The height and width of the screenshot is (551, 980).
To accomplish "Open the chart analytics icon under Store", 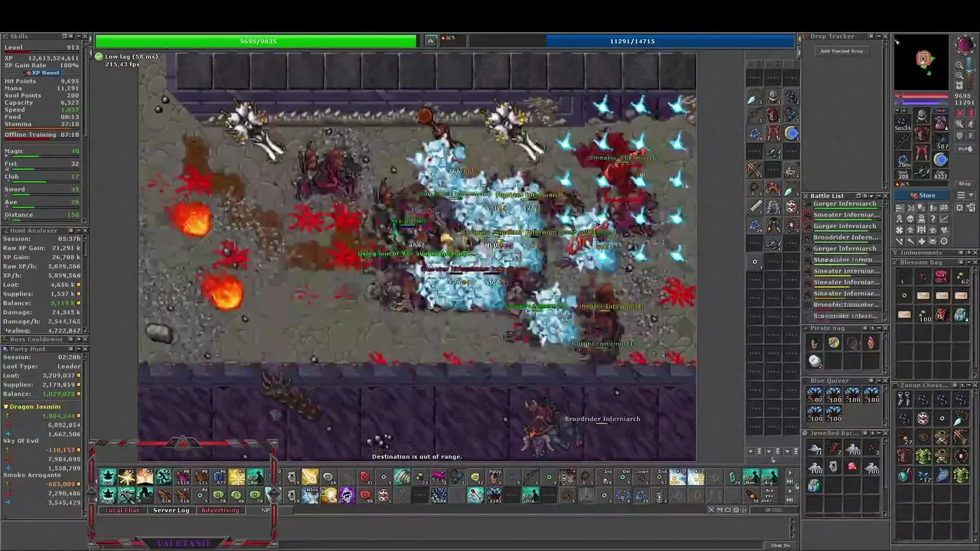I will click(944, 218).
